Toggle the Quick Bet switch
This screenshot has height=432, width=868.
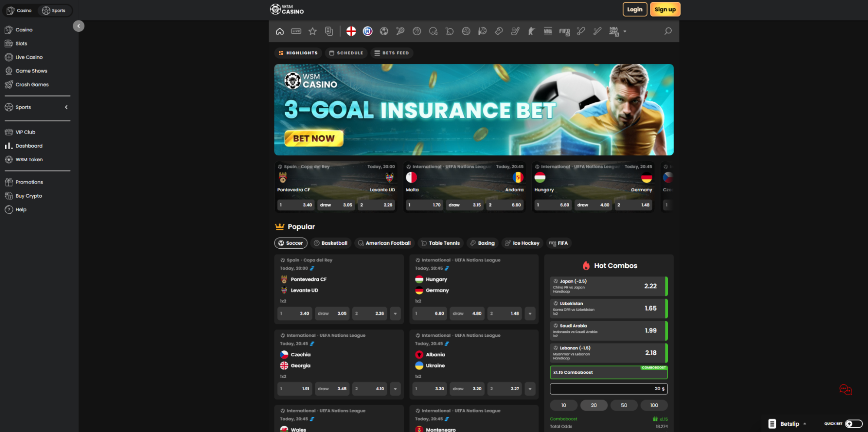pos(854,424)
